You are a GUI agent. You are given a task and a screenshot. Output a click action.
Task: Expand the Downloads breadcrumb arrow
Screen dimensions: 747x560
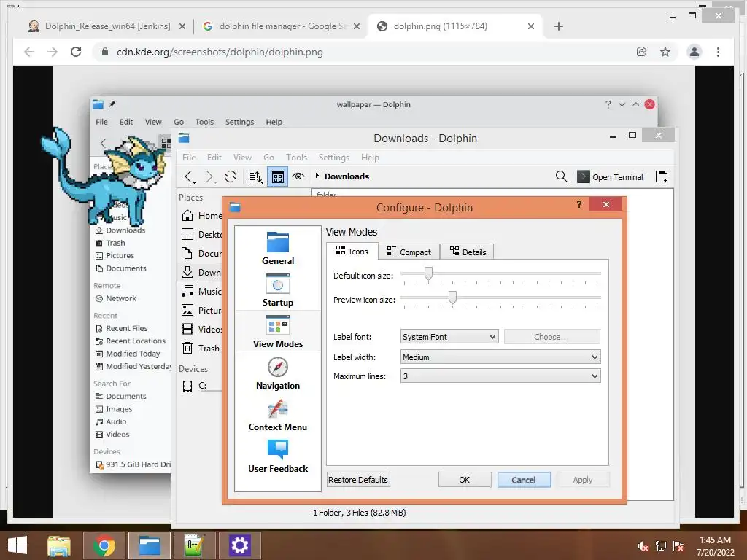click(317, 176)
